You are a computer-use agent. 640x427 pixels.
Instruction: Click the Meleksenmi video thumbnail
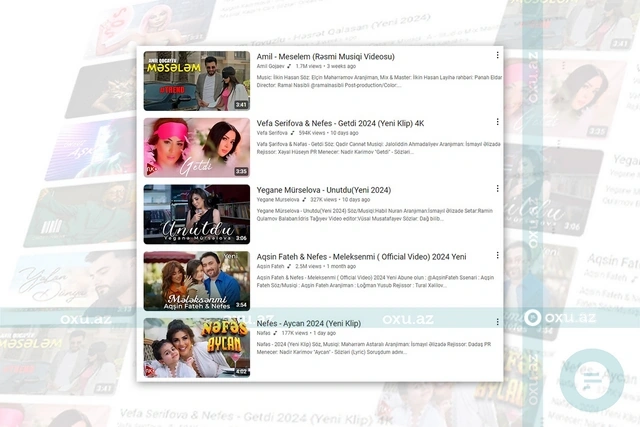[x=196, y=280]
